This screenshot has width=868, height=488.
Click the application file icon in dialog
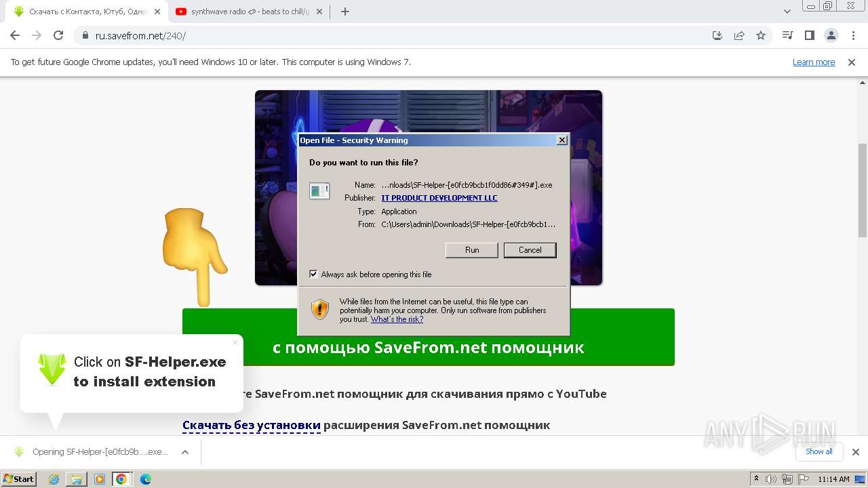tap(319, 191)
